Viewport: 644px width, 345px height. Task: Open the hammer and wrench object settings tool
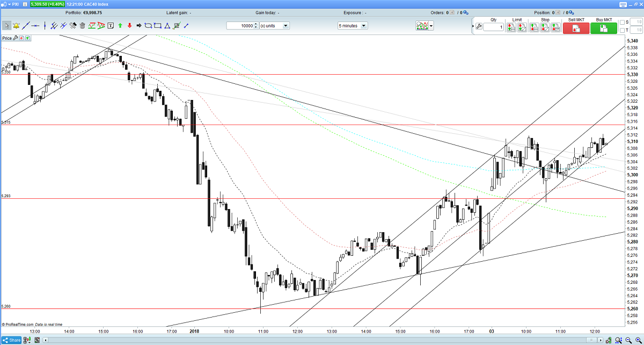[73, 26]
